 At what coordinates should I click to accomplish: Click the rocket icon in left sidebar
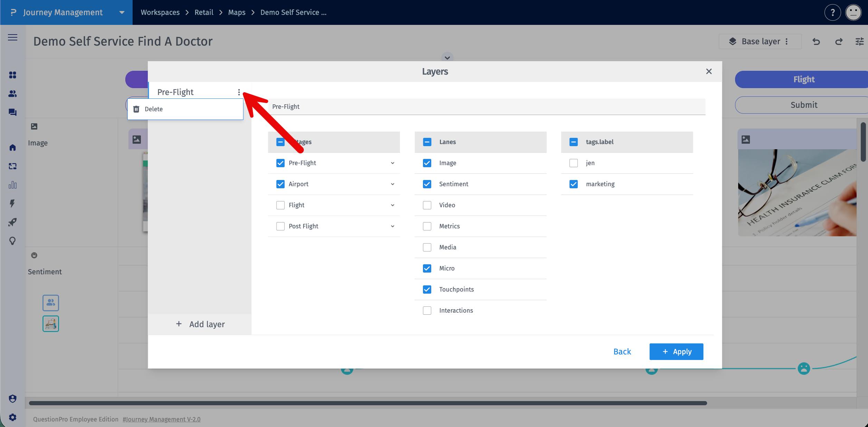point(13,222)
